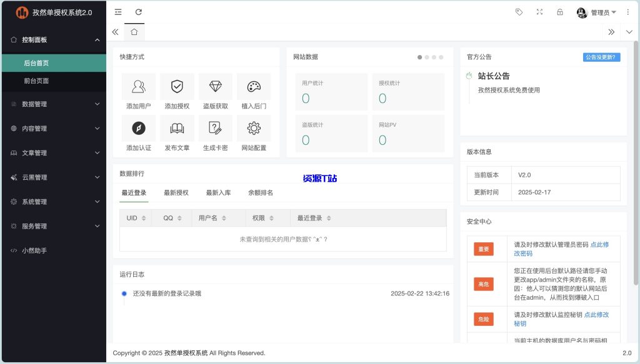Toggle fullscreen using the top-right icon
The width and height of the screenshot is (640, 364).
point(539,12)
